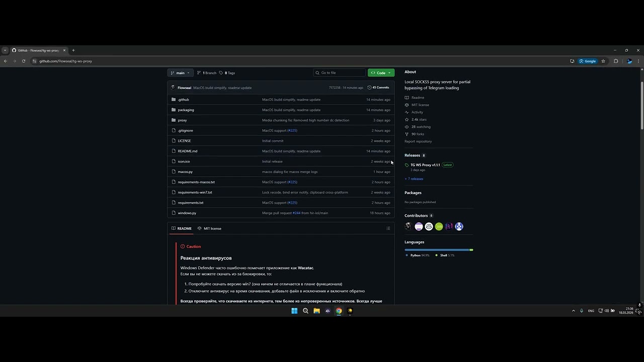644x362 pixels.
Task: Open the .gitignore file
Action: [x=185, y=131]
